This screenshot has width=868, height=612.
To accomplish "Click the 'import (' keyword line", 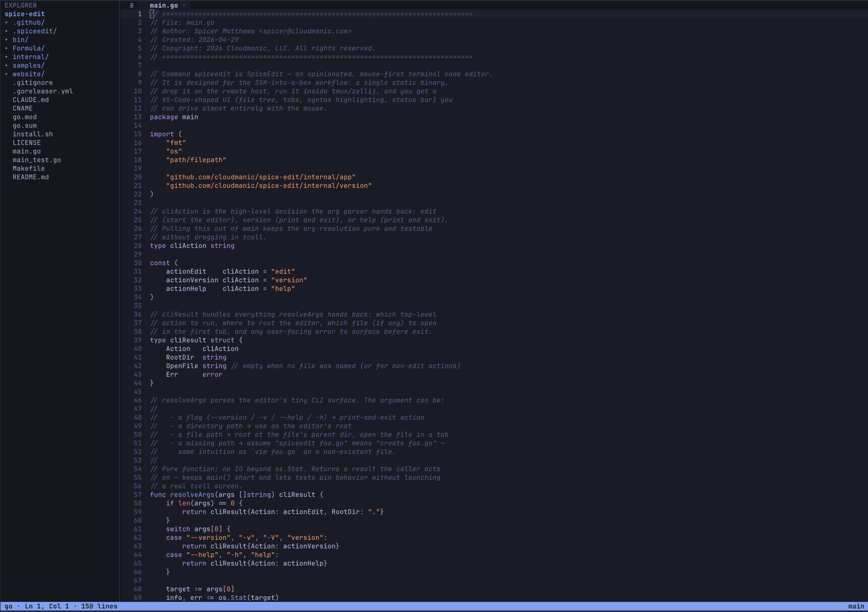I will [x=166, y=134].
